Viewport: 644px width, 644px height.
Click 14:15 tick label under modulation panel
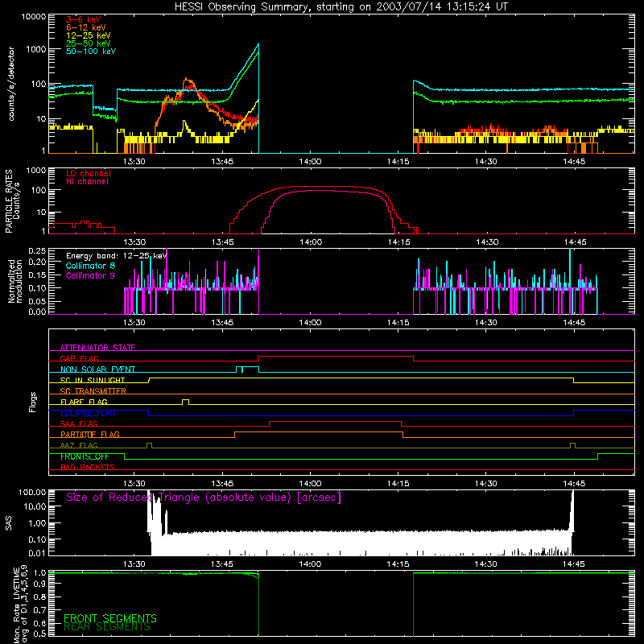pos(398,323)
